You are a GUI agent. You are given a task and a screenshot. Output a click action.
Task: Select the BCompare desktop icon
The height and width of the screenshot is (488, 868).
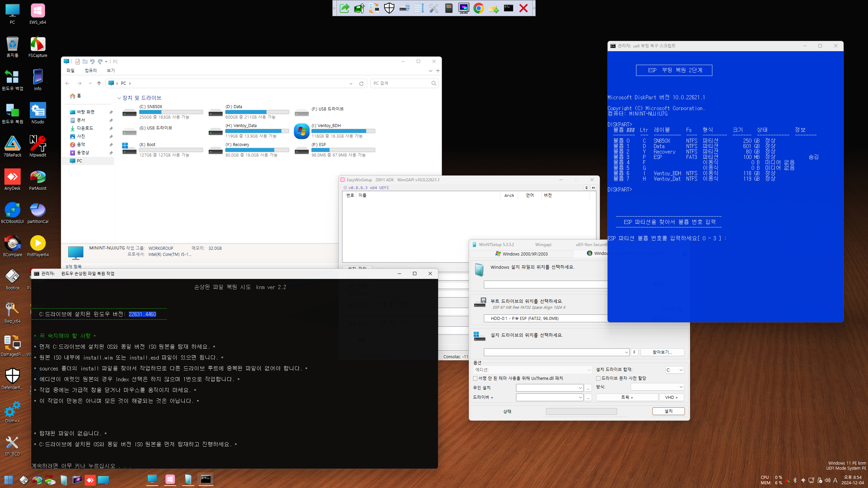[13, 247]
